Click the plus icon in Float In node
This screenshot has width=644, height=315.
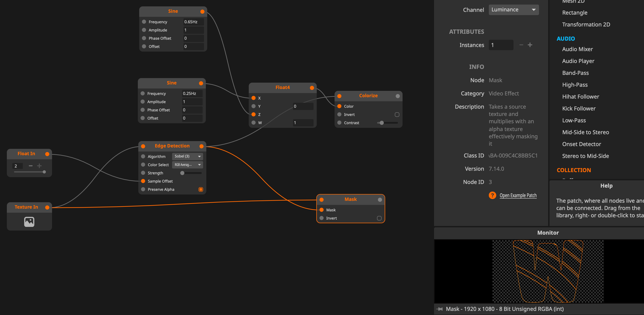tap(39, 166)
